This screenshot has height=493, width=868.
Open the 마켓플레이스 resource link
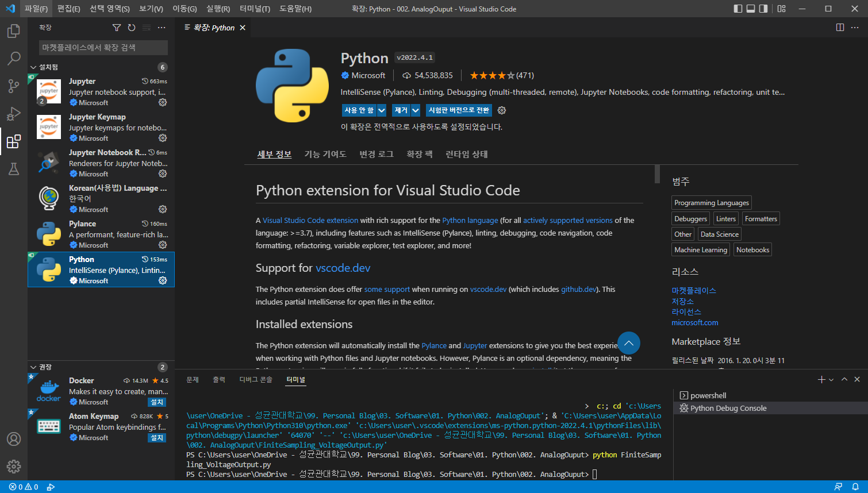point(694,291)
